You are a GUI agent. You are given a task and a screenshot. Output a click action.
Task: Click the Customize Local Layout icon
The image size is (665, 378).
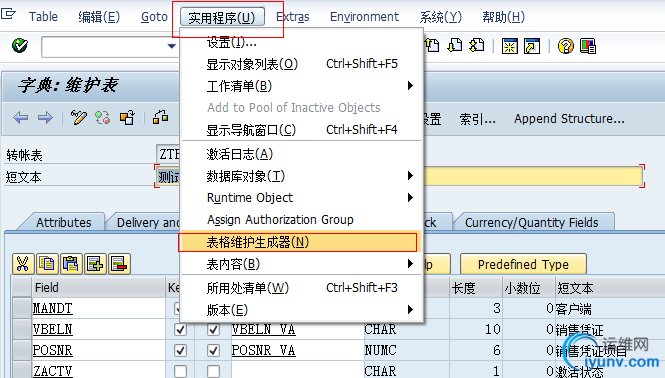(x=588, y=46)
